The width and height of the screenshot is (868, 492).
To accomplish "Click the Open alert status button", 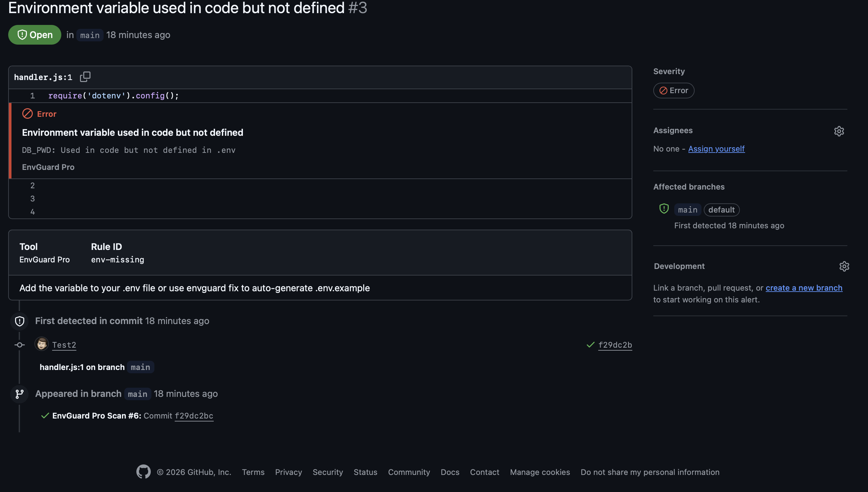I will (x=34, y=34).
